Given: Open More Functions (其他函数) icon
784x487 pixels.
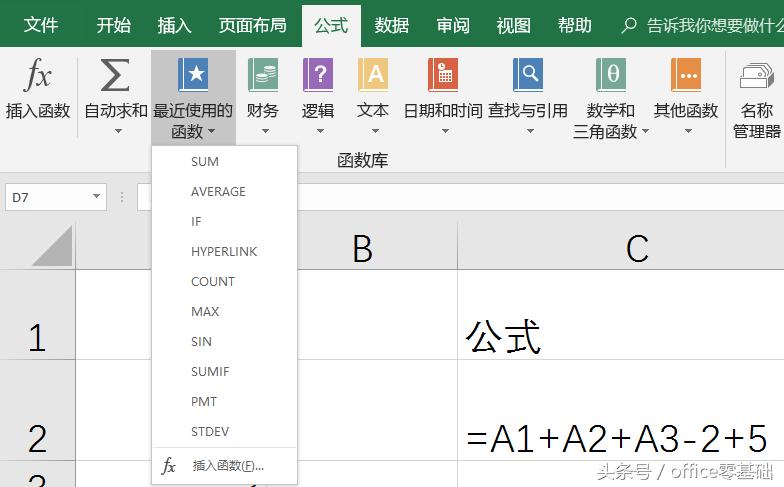Looking at the screenshot, I should click(x=686, y=74).
